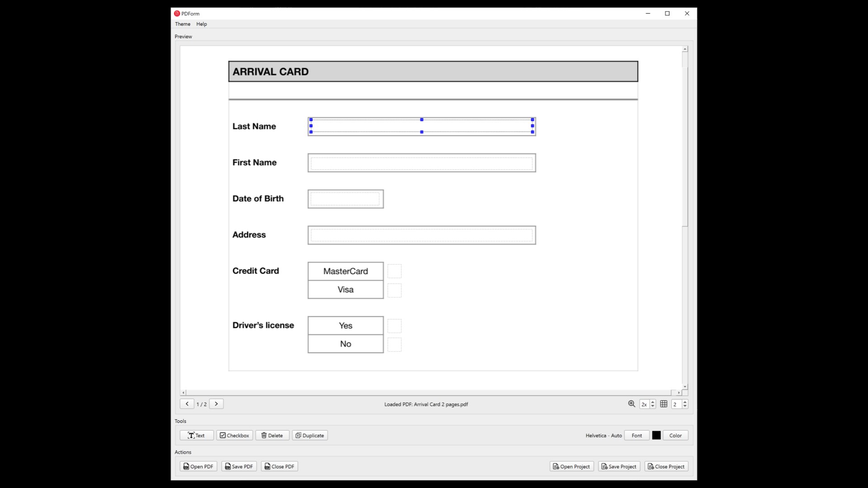Increase the zoom level spinner
The image size is (868, 488).
[x=652, y=402]
